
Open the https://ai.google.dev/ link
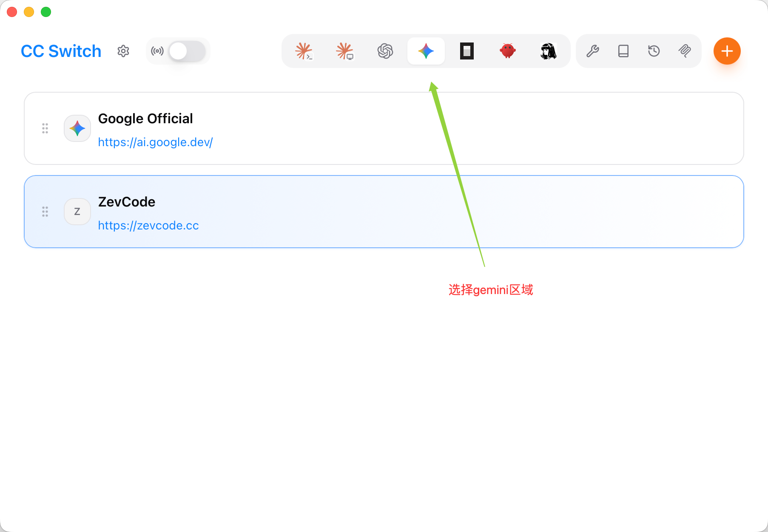(x=155, y=142)
